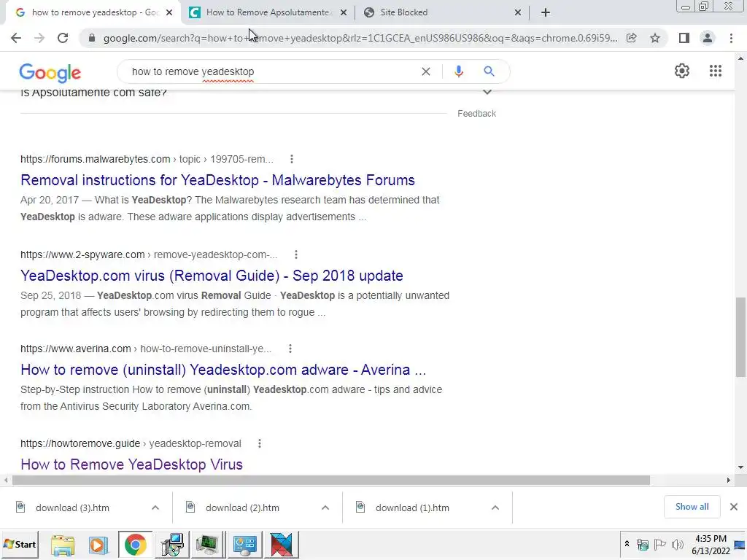747x560 pixels.
Task: Click the Feedback link
Action: point(476,114)
